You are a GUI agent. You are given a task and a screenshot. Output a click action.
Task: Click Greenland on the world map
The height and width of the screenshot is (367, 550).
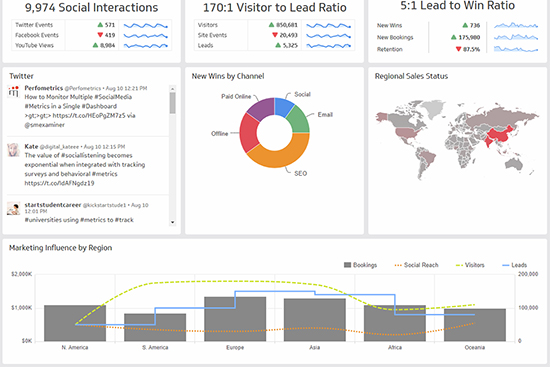[x=432, y=108]
